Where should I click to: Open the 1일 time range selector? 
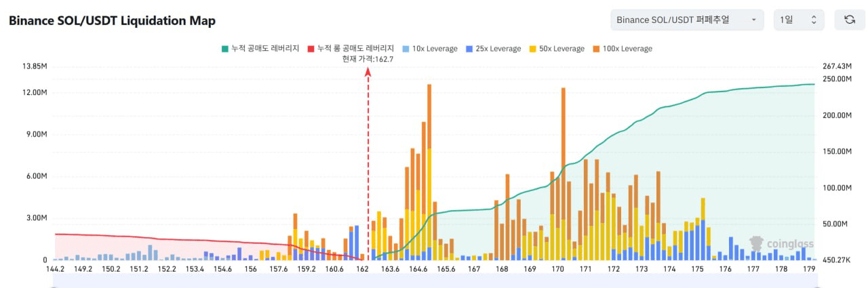point(799,20)
